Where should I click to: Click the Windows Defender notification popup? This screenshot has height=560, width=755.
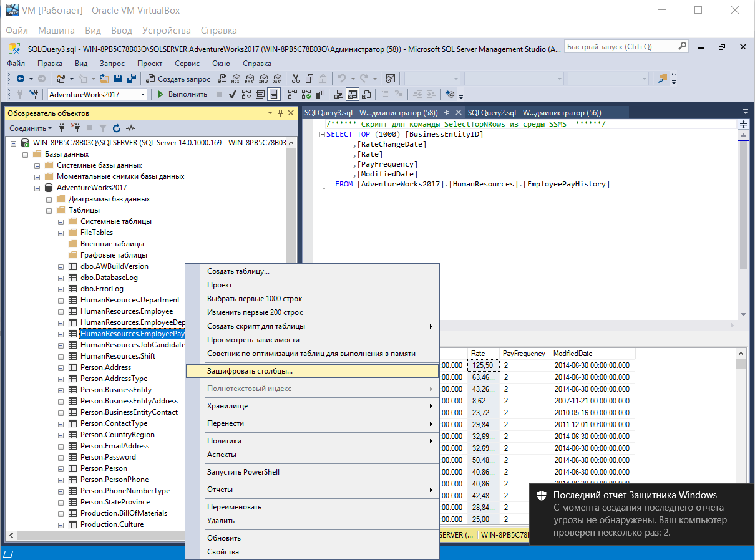(x=641, y=514)
